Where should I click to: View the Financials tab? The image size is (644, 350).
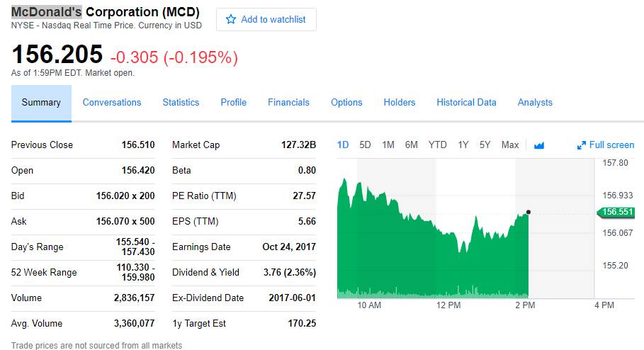288,103
